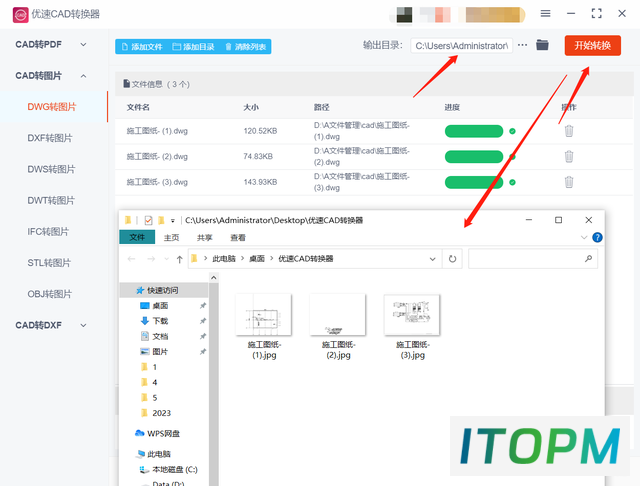
Task: Open 共享 tab in Explorer window
Action: (x=204, y=237)
